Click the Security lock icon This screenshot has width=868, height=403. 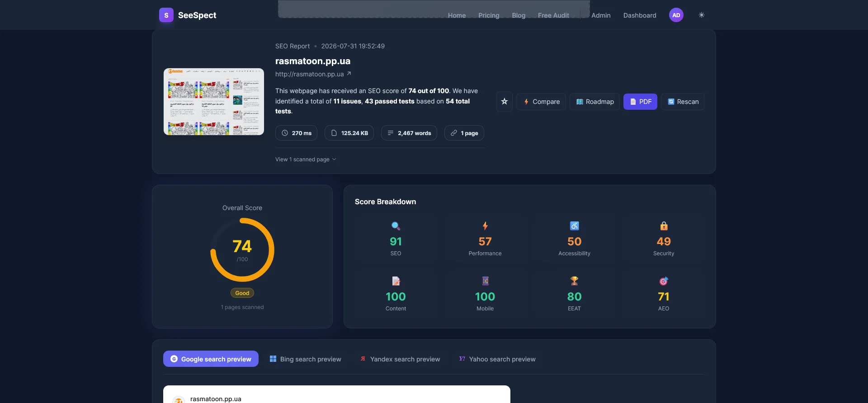664,226
